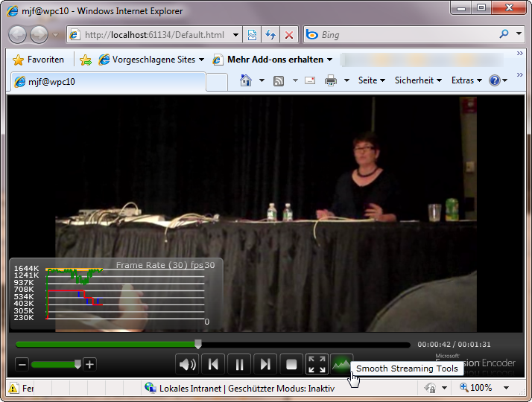Mute the video player volume

coord(188,365)
